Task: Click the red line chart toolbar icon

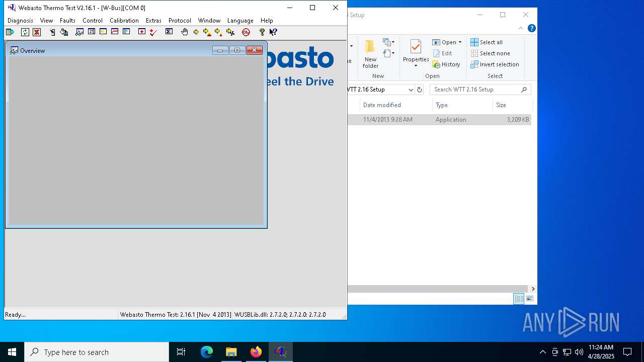Action: [115, 32]
